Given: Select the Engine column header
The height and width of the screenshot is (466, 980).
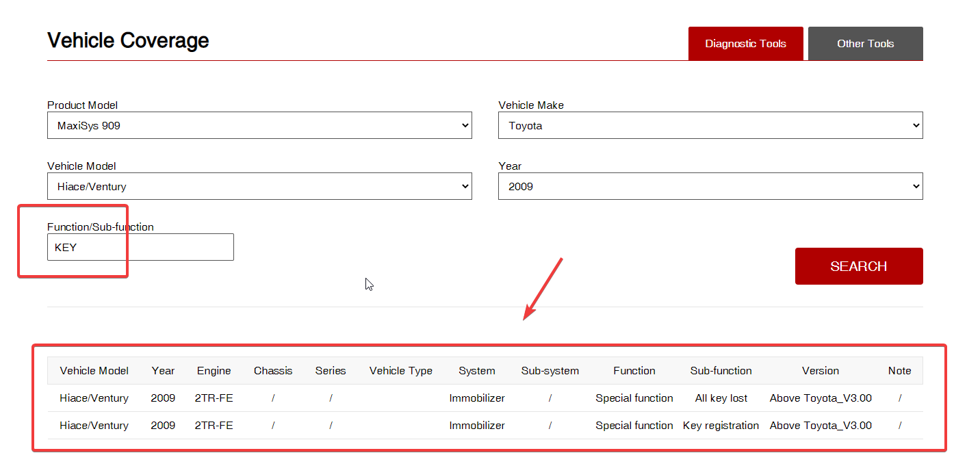Looking at the screenshot, I should click(x=214, y=371).
